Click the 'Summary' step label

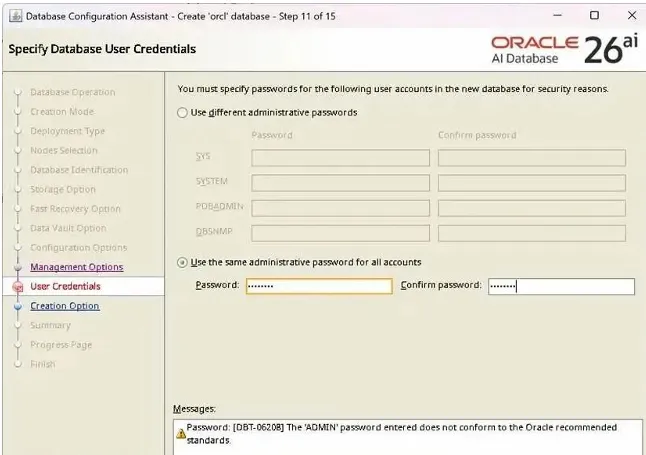coord(50,325)
